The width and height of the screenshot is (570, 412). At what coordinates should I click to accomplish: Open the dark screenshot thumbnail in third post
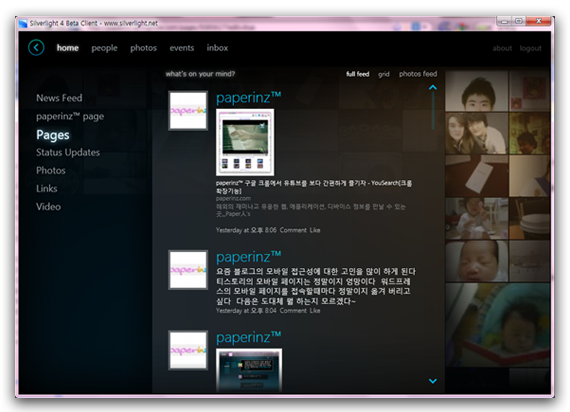(249, 370)
